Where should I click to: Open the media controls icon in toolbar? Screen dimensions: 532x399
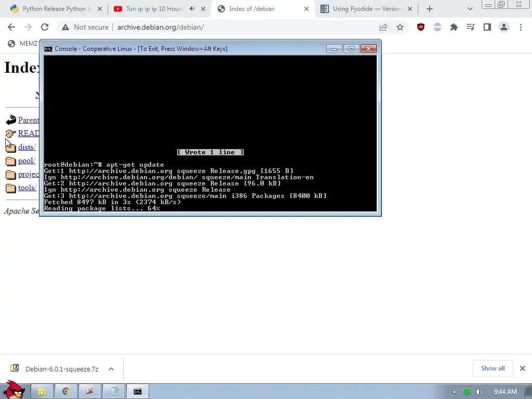pos(471,27)
